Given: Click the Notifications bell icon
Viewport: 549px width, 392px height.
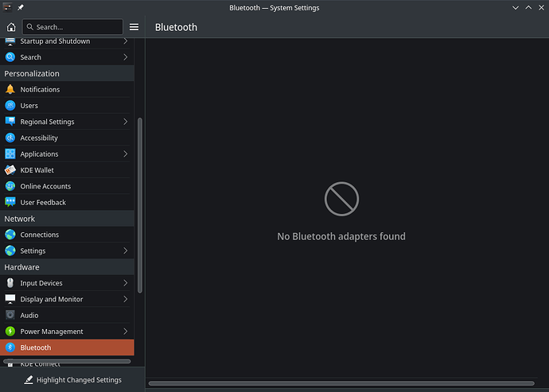Looking at the screenshot, I should click(10, 89).
